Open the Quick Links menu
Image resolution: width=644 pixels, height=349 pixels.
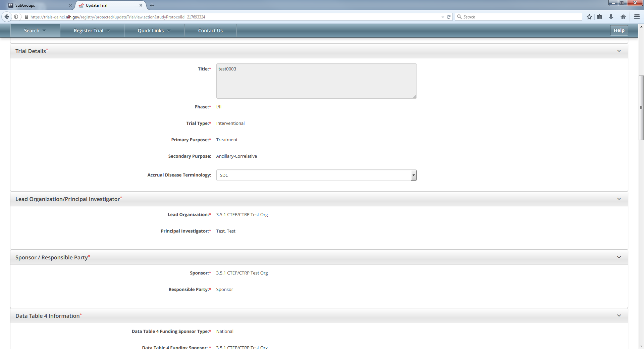tap(154, 31)
